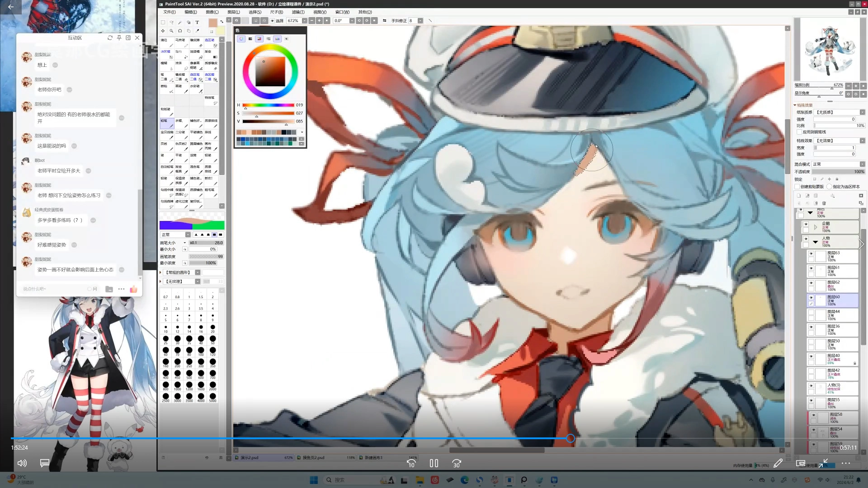
Task: Select the Text tool
Action: [x=197, y=22]
